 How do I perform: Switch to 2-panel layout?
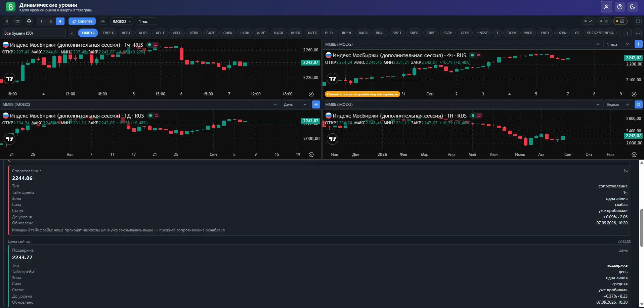point(51,21)
